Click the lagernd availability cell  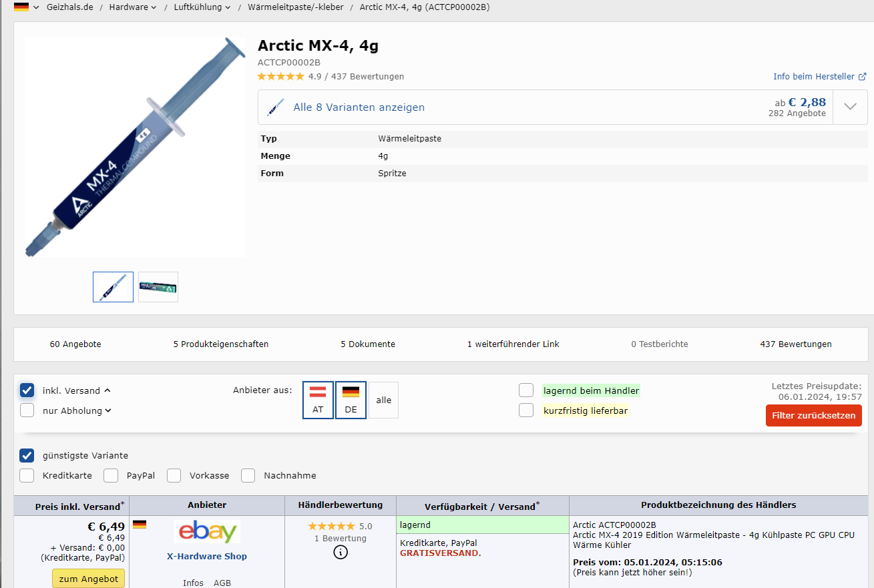(482, 525)
